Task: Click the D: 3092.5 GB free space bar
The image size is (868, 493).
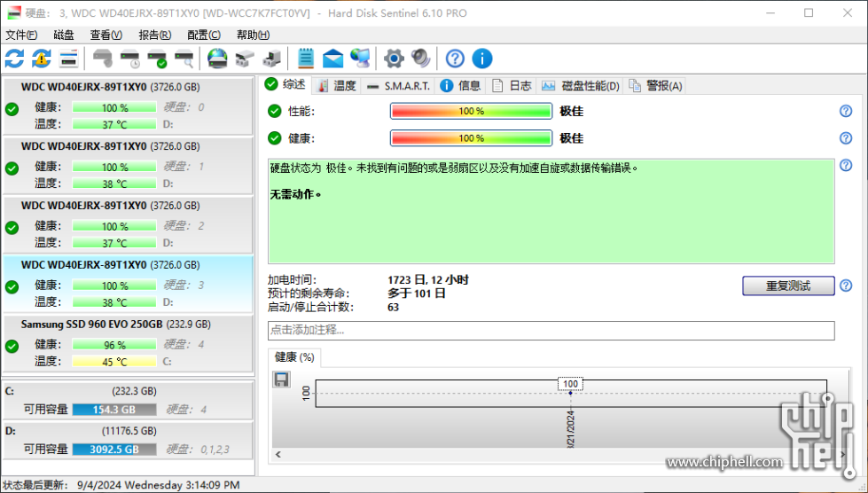Action: (114, 450)
